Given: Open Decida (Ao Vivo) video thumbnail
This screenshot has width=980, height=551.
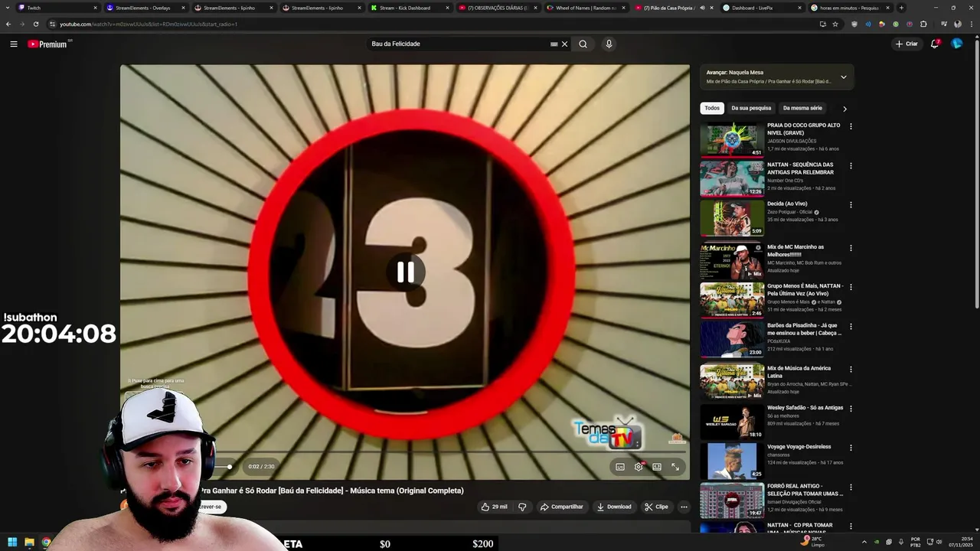Looking at the screenshot, I should [732, 218].
